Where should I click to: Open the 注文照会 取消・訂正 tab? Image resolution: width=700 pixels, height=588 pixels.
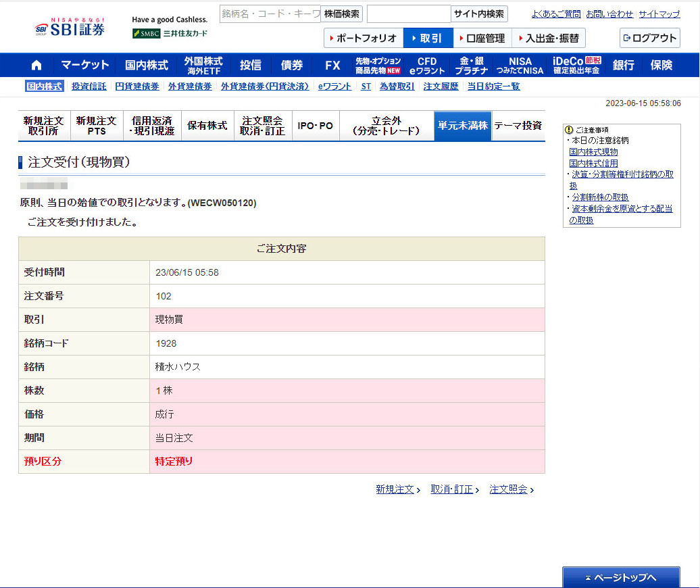pos(263,126)
